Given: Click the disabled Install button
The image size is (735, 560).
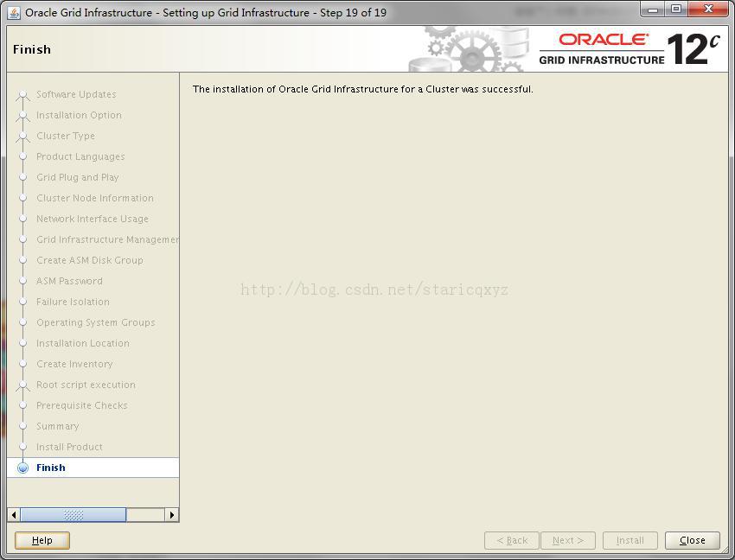Looking at the screenshot, I should (x=630, y=540).
